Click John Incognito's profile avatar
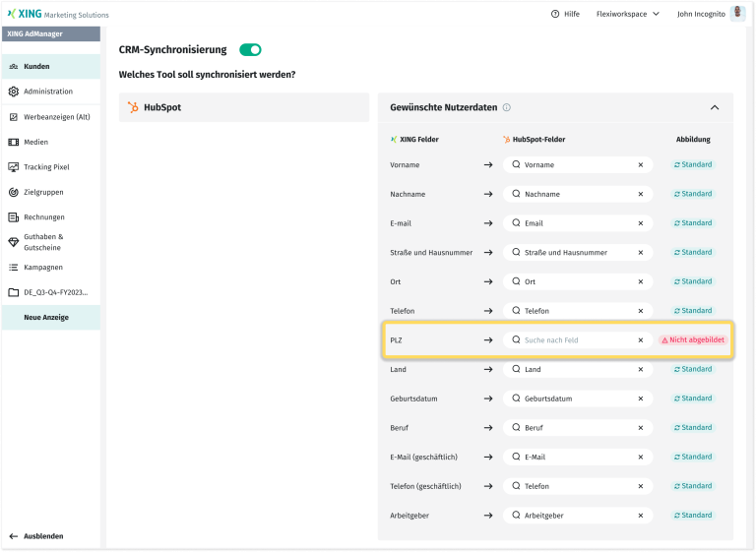756x552 pixels. pyautogui.click(x=737, y=14)
